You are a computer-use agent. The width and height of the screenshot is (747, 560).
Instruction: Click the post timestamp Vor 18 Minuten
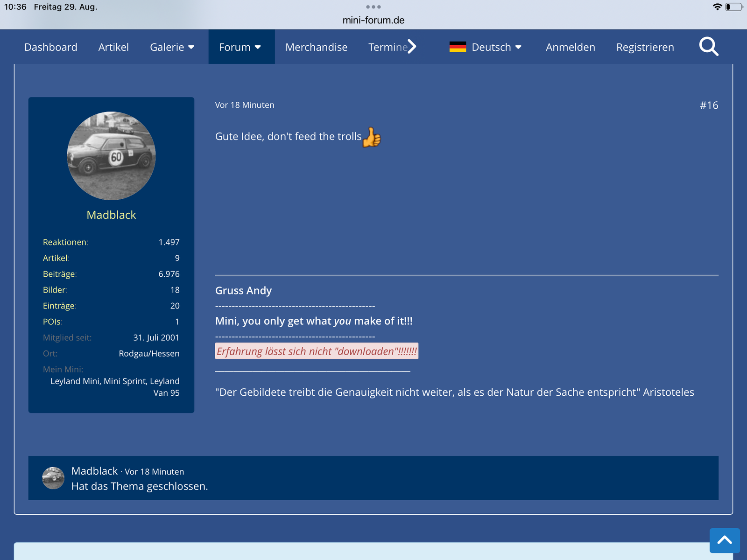coord(245,105)
